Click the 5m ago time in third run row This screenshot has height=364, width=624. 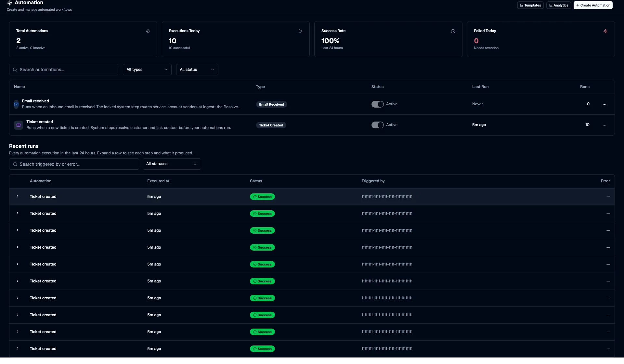click(x=154, y=230)
